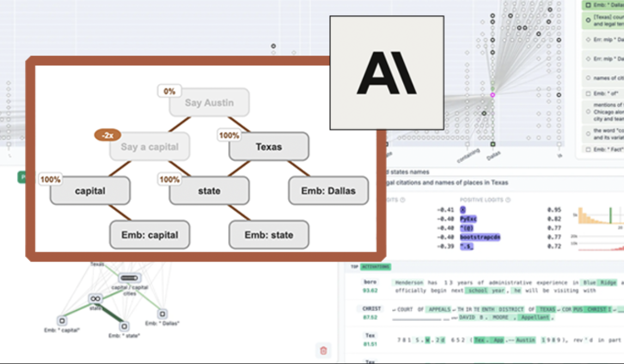Screen dimensions: 624x364
Task: Click the "Dallas" token label on graph axis
Action: click(493, 156)
